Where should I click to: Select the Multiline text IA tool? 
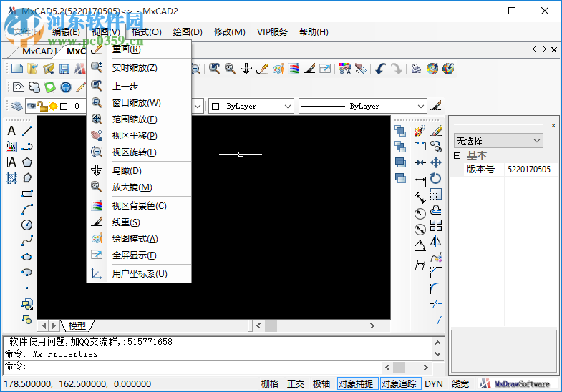click(11, 162)
